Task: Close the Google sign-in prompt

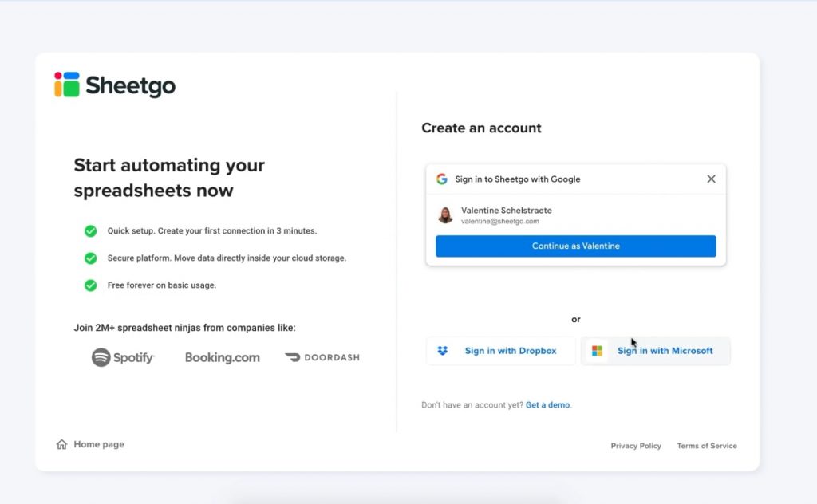Action: [711, 179]
